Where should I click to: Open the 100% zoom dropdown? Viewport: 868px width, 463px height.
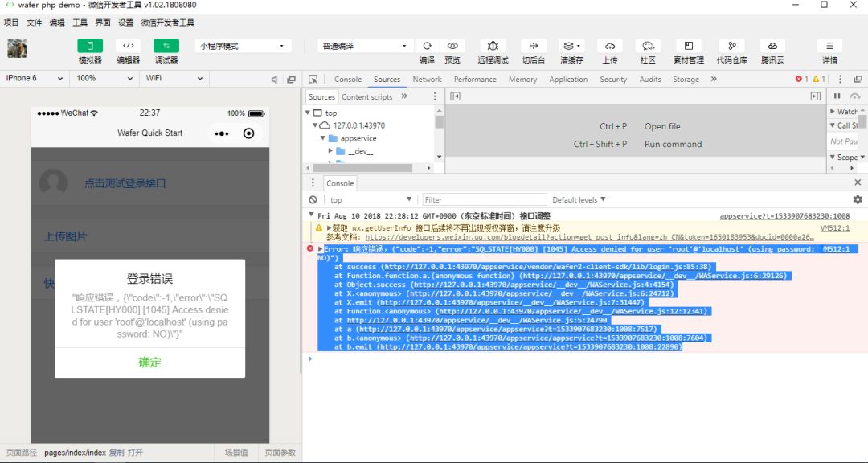tap(104, 78)
